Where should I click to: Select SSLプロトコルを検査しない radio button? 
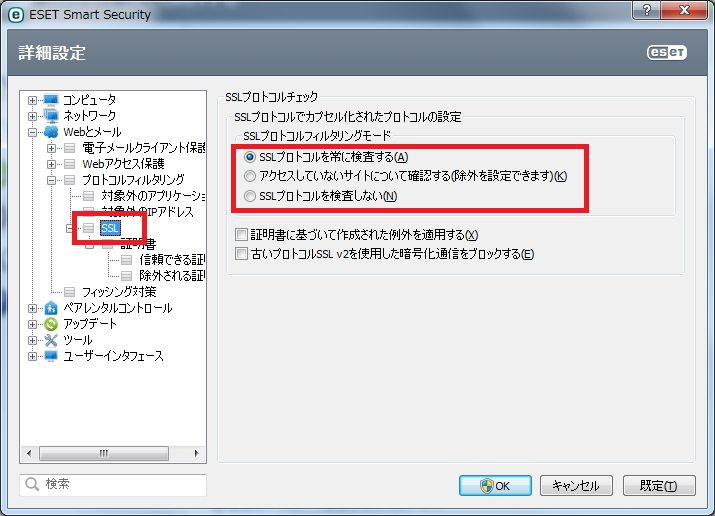(x=249, y=196)
